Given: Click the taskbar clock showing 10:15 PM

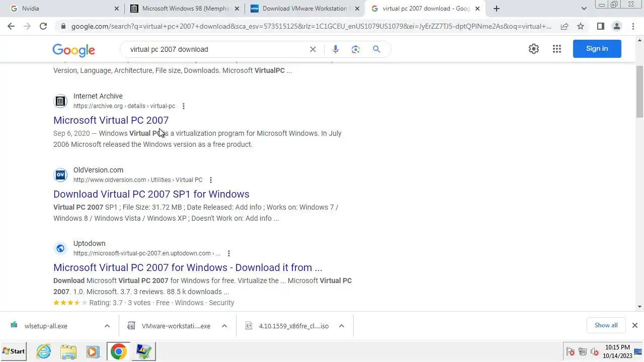Looking at the screenshot, I should click(617, 351).
